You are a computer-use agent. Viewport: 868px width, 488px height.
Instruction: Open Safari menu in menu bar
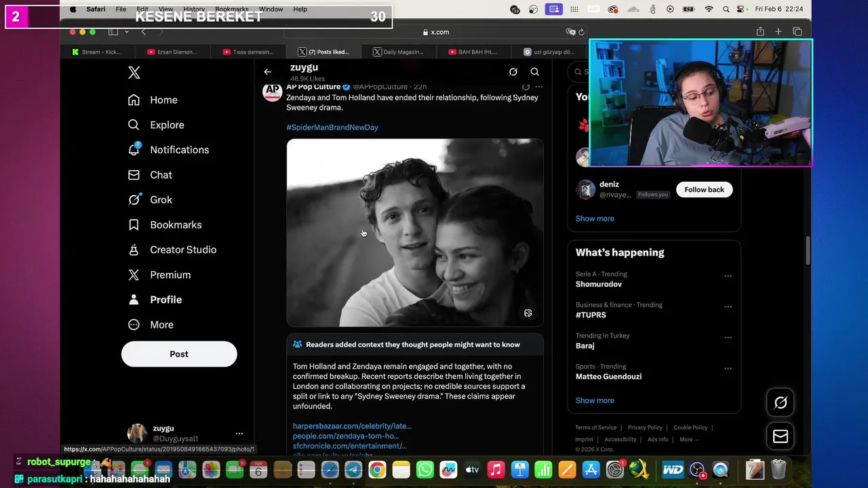pyautogui.click(x=96, y=9)
